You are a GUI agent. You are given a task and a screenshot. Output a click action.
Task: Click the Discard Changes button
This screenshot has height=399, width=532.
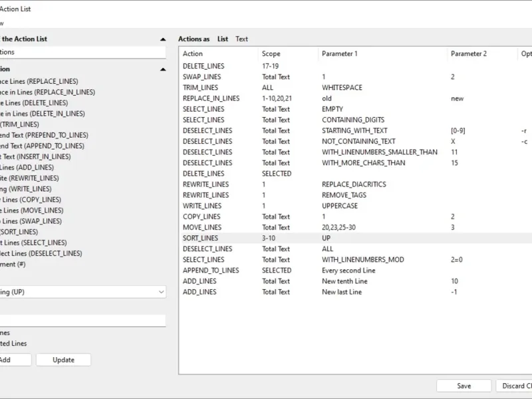pos(515,386)
